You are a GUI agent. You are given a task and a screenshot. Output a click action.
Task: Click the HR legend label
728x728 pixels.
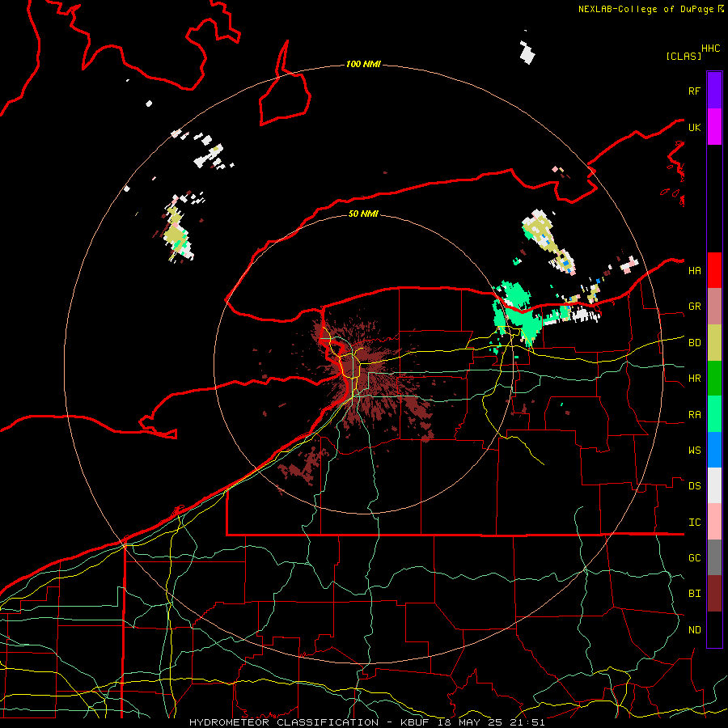(x=694, y=379)
